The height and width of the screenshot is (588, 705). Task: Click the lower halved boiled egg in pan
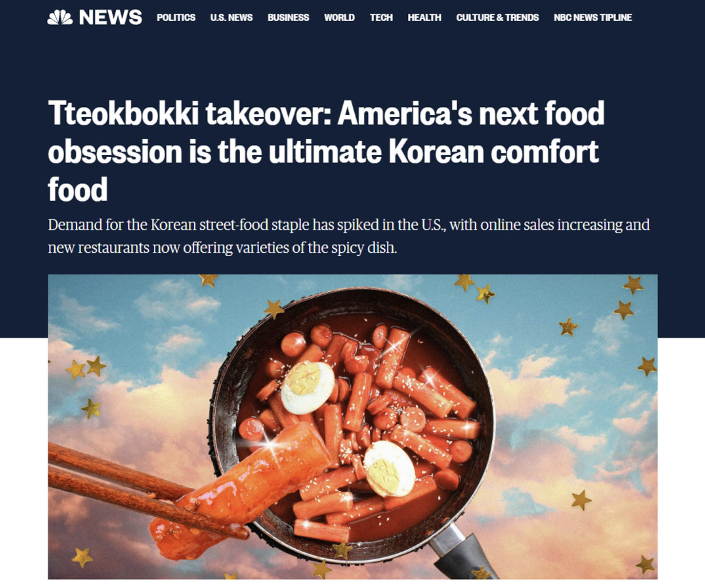[x=390, y=469]
